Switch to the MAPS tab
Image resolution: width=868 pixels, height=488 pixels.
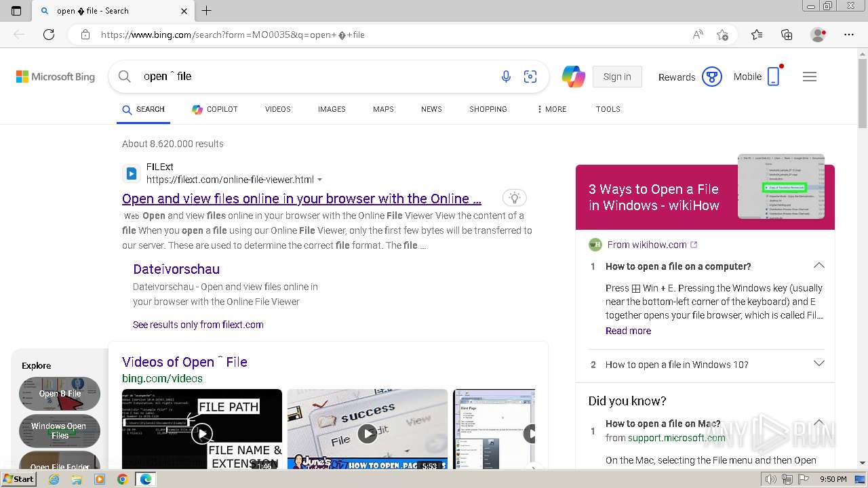383,109
